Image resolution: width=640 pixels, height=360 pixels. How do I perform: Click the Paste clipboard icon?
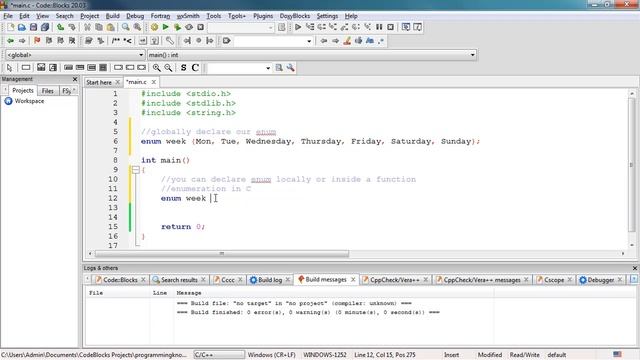pos(111,27)
